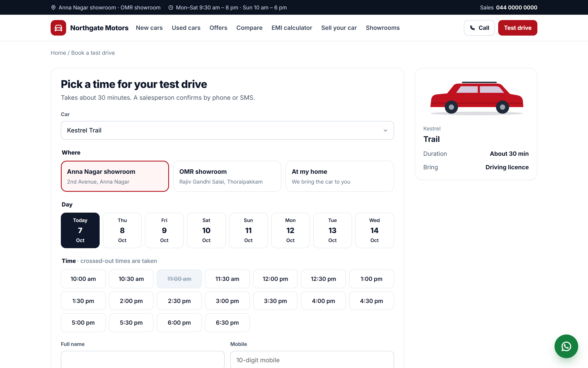Image resolution: width=588 pixels, height=368 pixels.
Task: Select Tue 13 Oct day
Action: pos(332,230)
